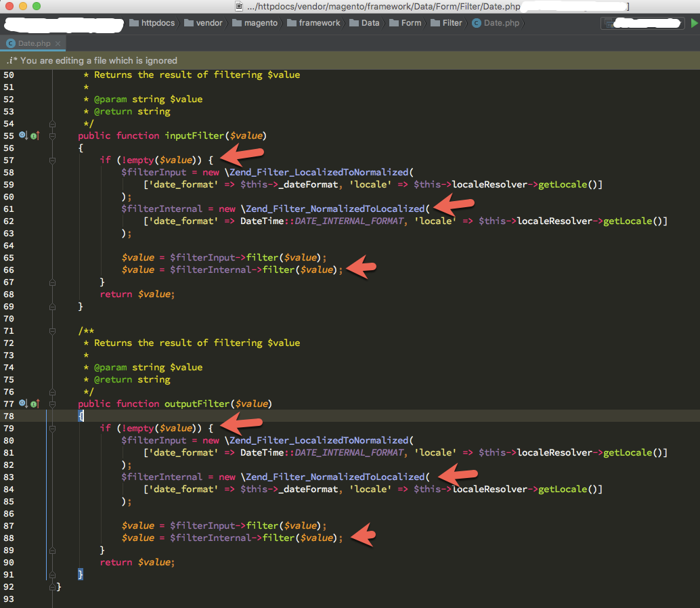The height and width of the screenshot is (608, 700).
Task: Collapse the inputFilter method body
Action: click(53, 135)
